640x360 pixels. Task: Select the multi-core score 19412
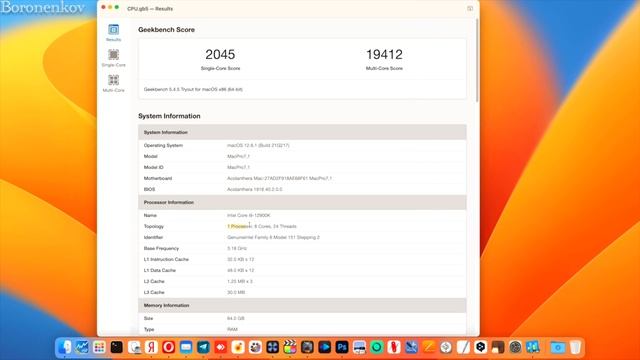coord(384,54)
